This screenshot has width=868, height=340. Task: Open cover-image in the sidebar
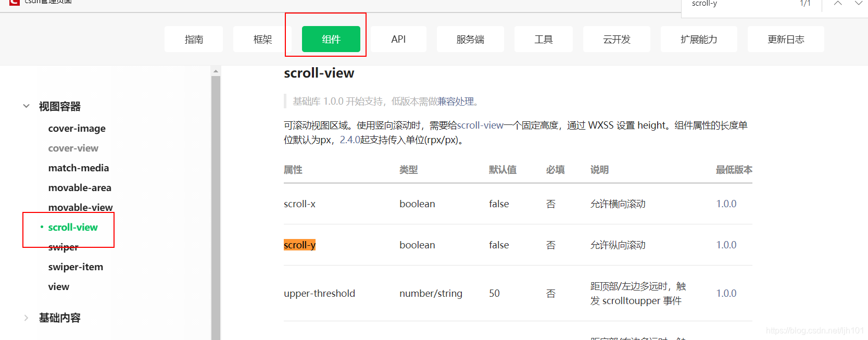77,128
